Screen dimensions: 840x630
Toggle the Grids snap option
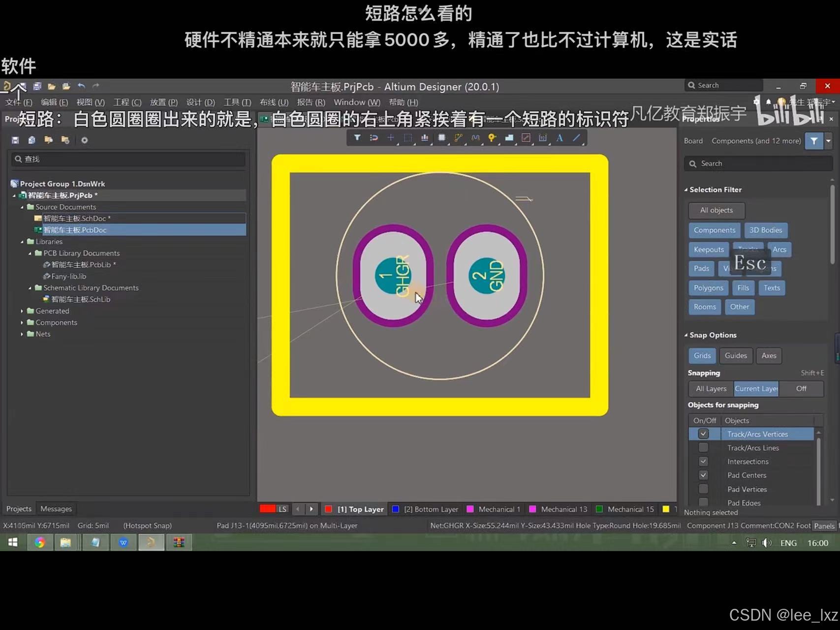pyautogui.click(x=702, y=355)
